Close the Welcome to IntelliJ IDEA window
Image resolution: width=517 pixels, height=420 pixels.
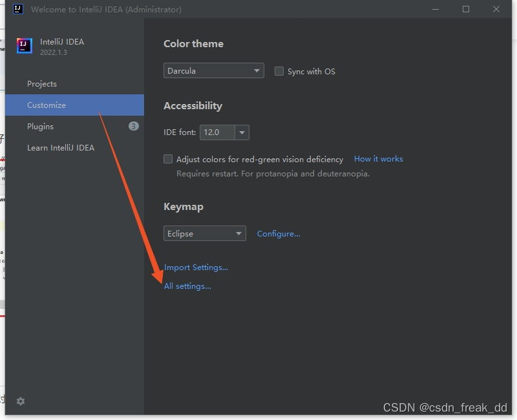[496, 9]
